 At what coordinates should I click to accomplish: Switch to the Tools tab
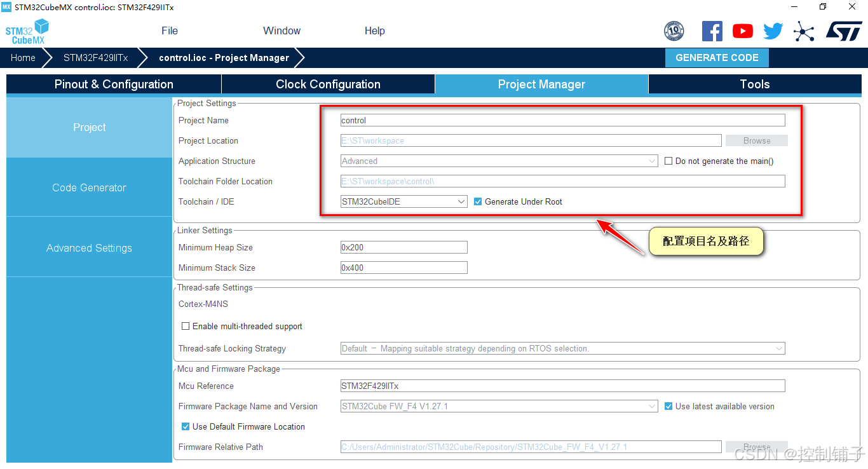(x=755, y=84)
